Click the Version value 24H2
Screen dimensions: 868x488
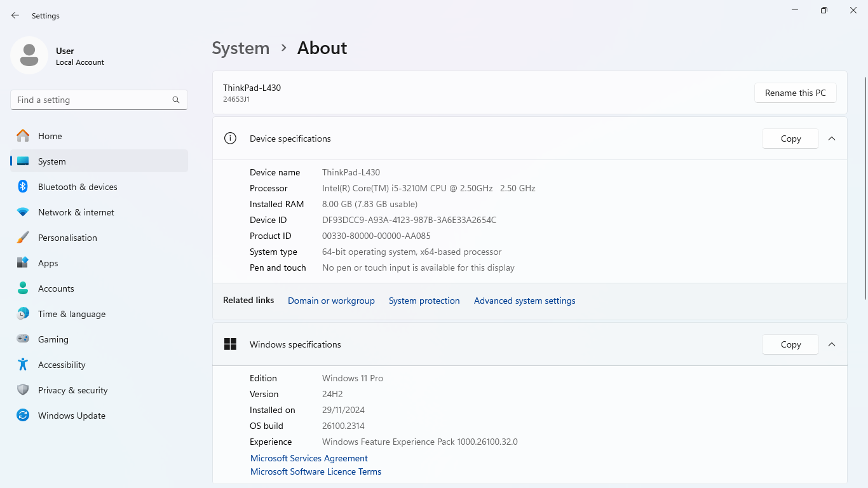332,394
